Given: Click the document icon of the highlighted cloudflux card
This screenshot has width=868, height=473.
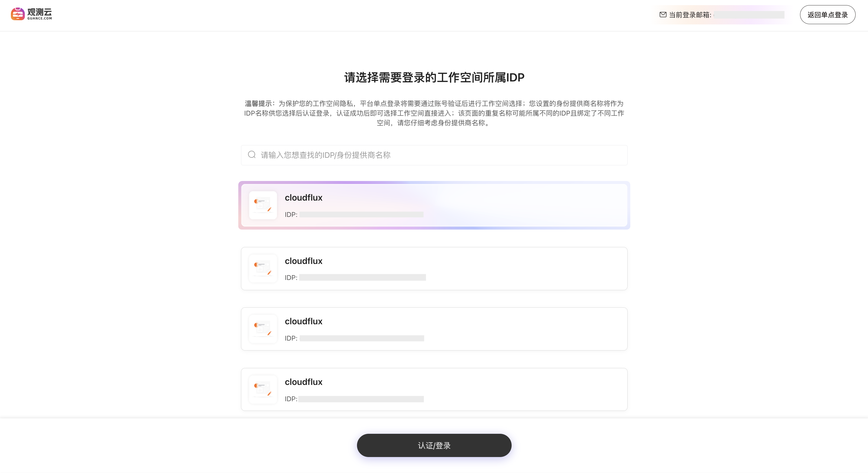Looking at the screenshot, I should point(263,205).
